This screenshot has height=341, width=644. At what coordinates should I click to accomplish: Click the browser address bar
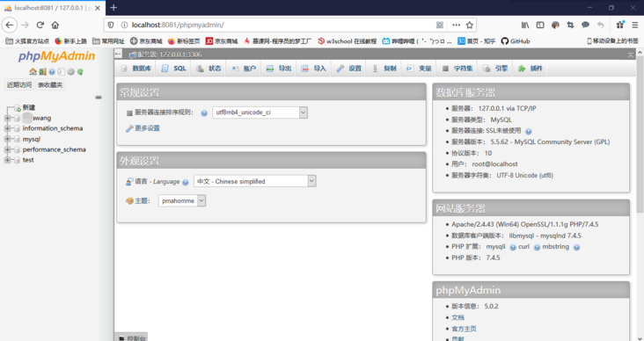(x=279, y=25)
